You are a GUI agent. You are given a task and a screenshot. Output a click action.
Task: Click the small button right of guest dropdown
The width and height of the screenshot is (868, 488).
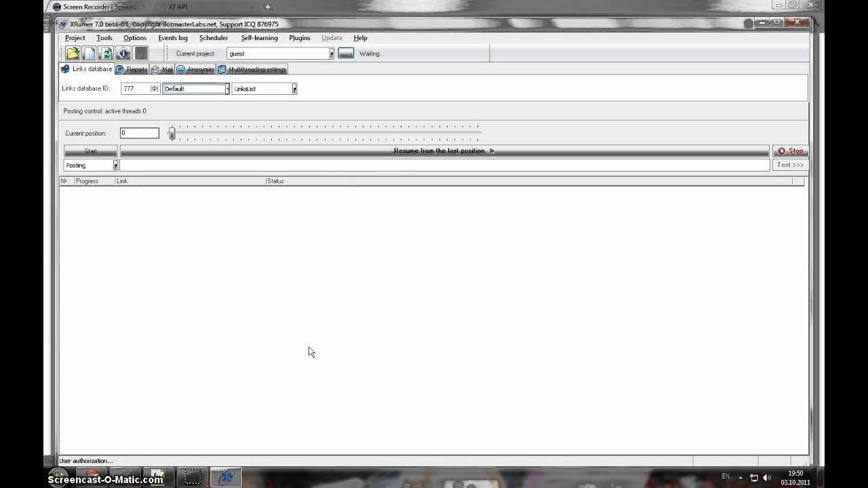coord(346,54)
